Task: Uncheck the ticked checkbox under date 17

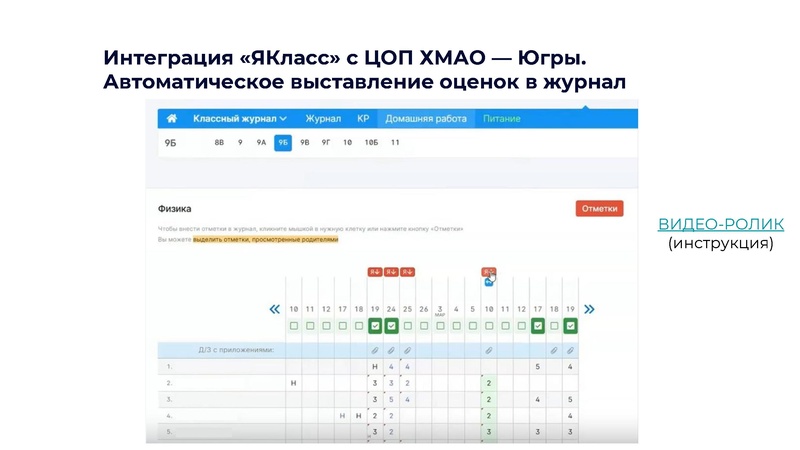Action: (538, 326)
